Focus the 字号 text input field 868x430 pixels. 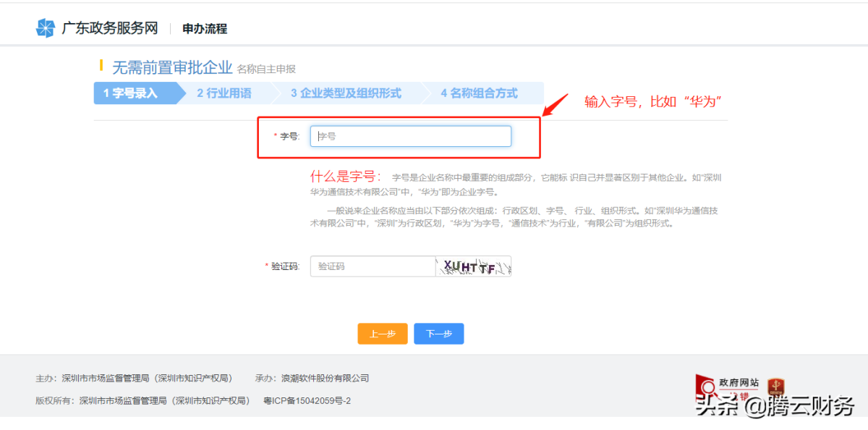411,136
